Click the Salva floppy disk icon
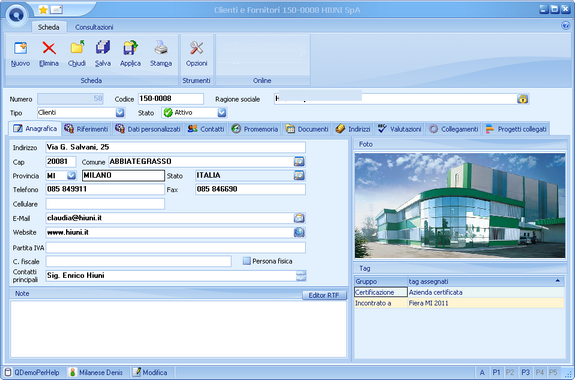Screen dimensions: 575x380 (x=103, y=48)
